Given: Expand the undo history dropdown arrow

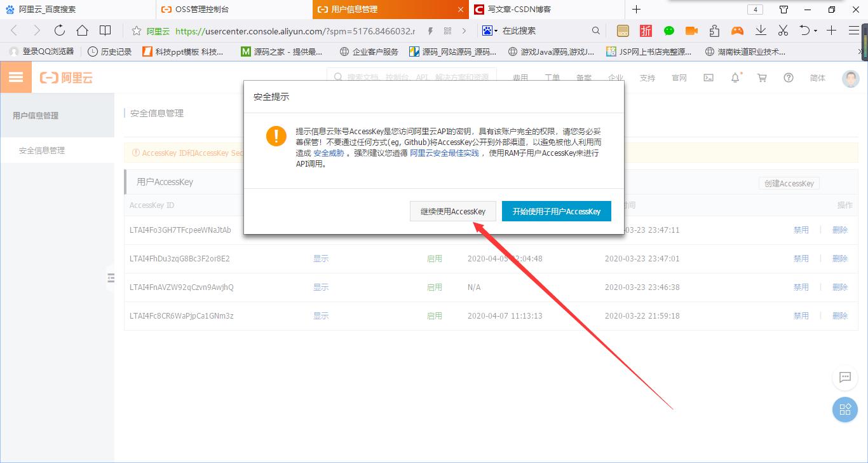Looking at the screenshot, I should [x=815, y=31].
